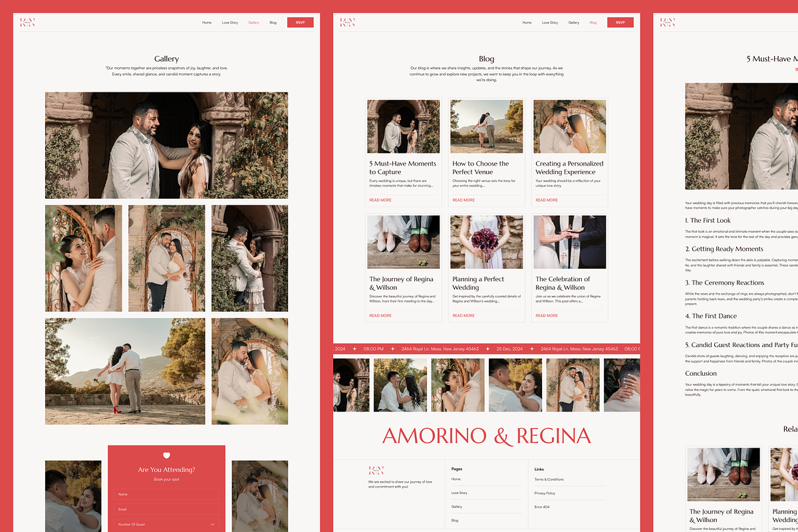Click the Name input field in the form
Viewport: 798px width, 532px height.
(166, 494)
